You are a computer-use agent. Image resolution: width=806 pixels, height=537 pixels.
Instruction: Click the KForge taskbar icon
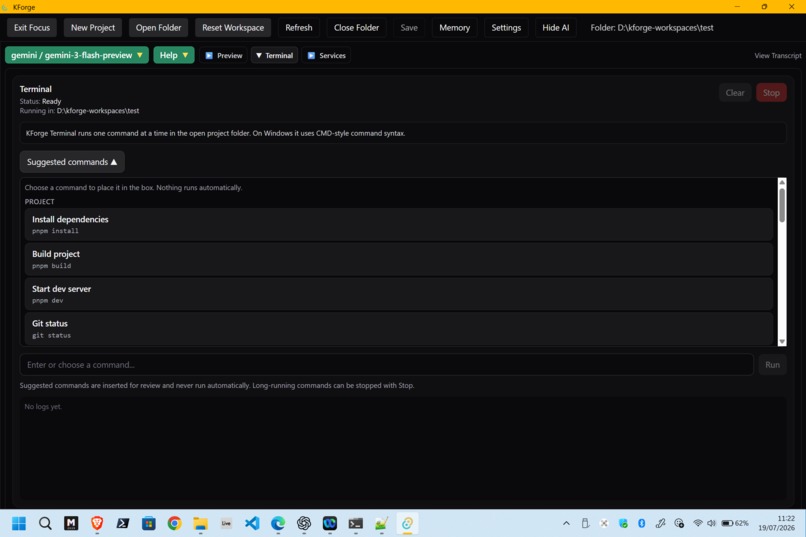407,523
